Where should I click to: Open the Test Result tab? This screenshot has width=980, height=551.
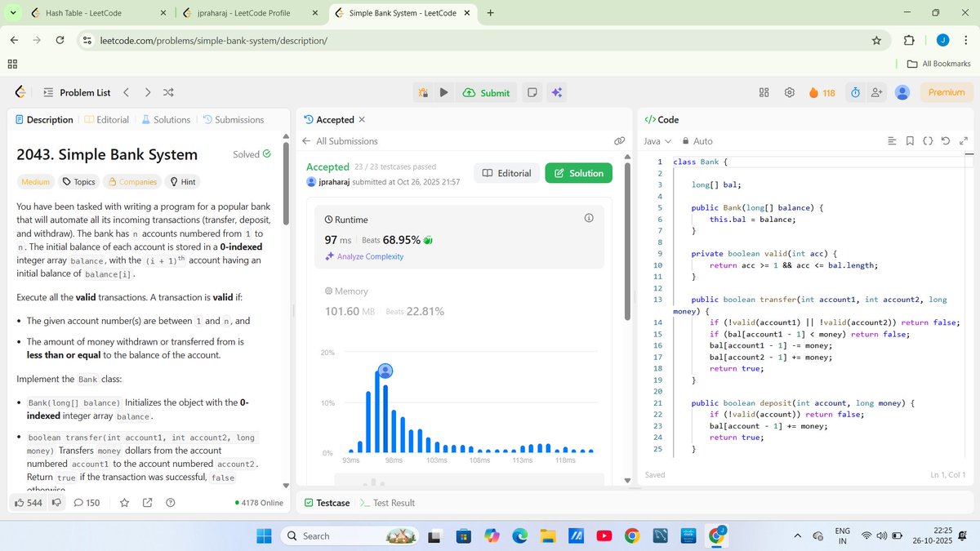pyautogui.click(x=387, y=503)
